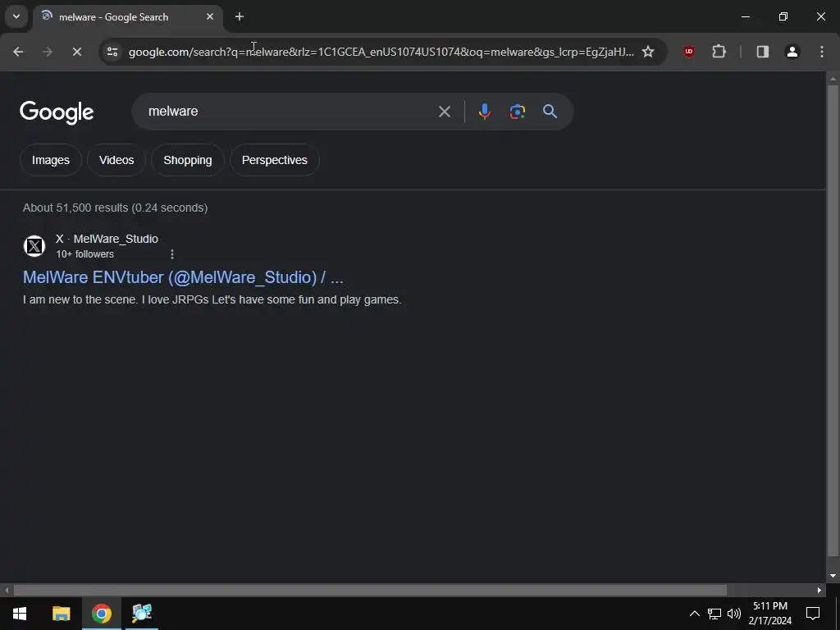Image resolution: width=840 pixels, height=630 pixels.
Task: Open the uBlock Origin extension icon
Action: tap(689, 52)
